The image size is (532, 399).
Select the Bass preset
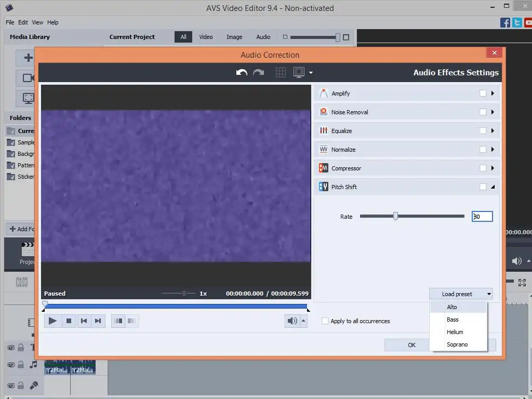(458, 320)
